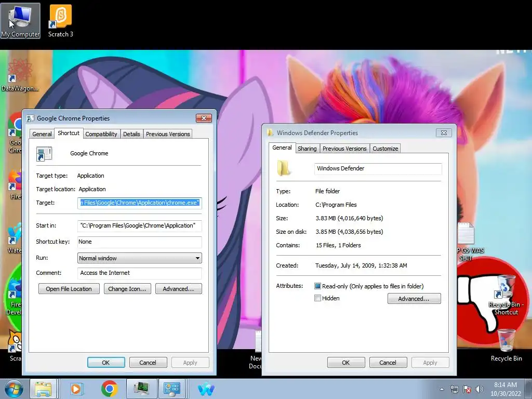Viewport: 532px width, 399px height.
Task: Click the Windows Start orb
Action: tap(14, 389)
